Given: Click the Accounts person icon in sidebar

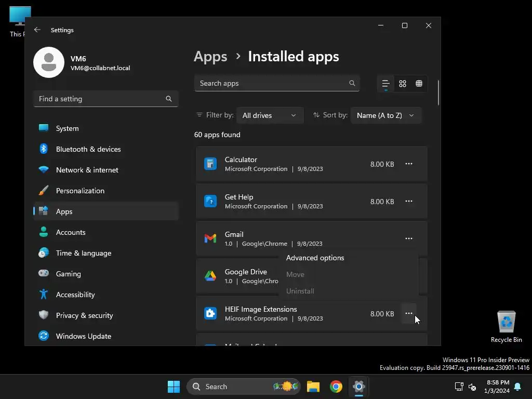Looking at the screenshot, I should 44,232.
